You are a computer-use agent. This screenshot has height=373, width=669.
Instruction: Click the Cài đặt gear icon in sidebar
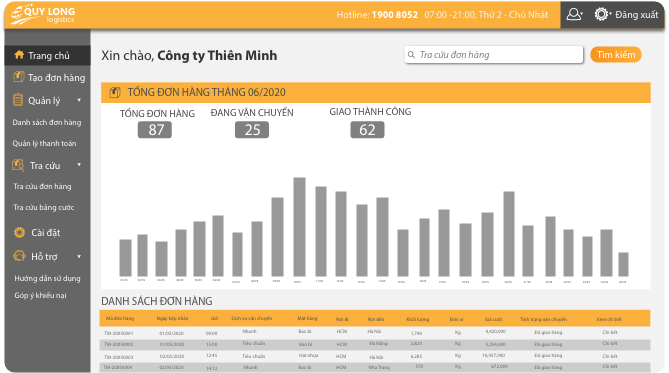pos(19,232)
